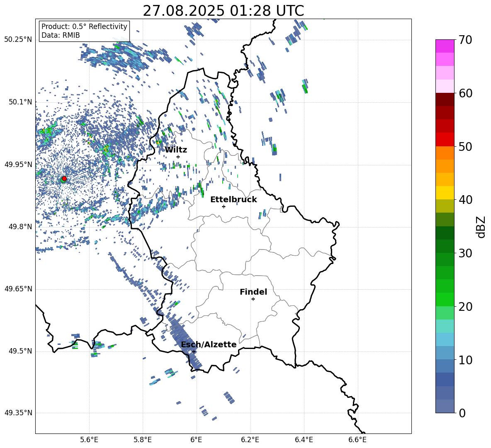Click the Ettelbruck station cross marker
This screenshot has width=491, height=448.
click(224, 206)
